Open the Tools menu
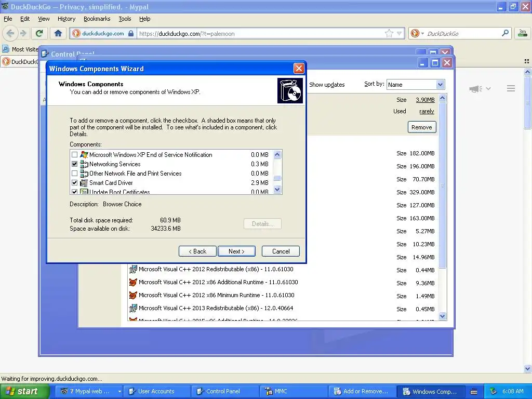The height and width of the screenshot is (399, 532). tap(125, 19)
